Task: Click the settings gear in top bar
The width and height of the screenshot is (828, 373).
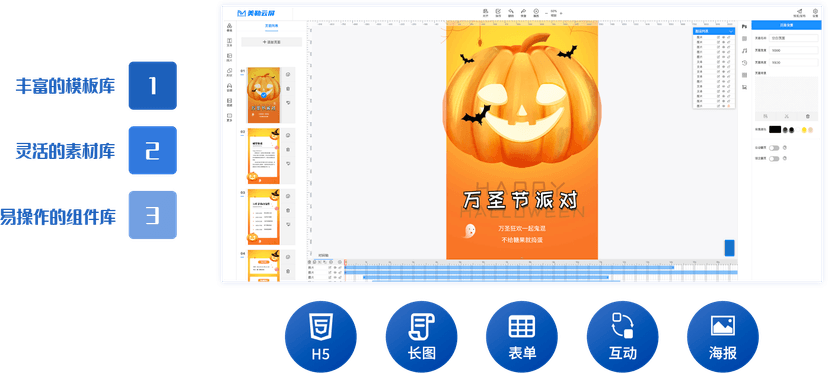Action: (815, 12)
